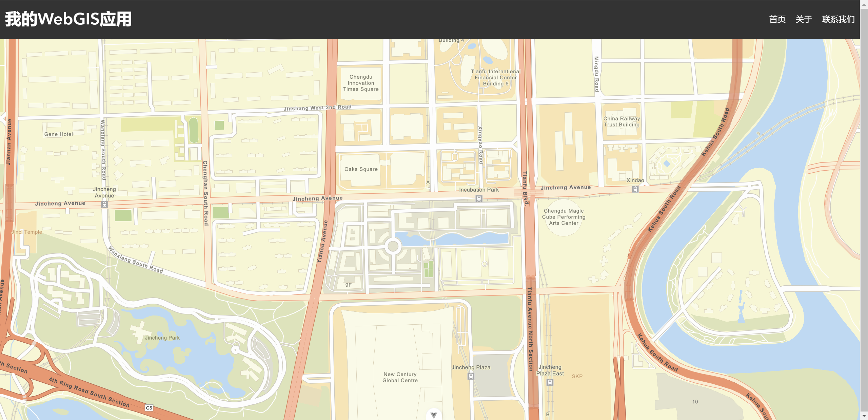Click the Incubation Park metro station icon
Screen dimensions: 868x420
[x=479, y=199]
